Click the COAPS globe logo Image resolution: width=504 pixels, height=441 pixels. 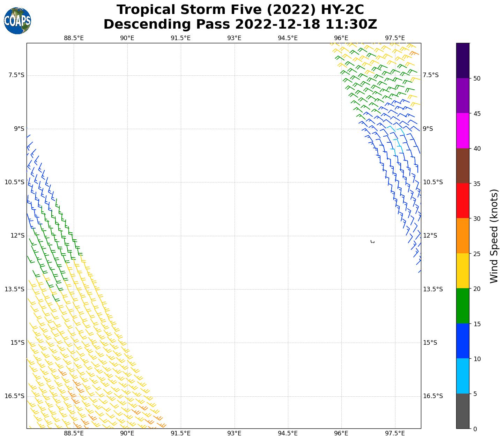coord(17,21)
